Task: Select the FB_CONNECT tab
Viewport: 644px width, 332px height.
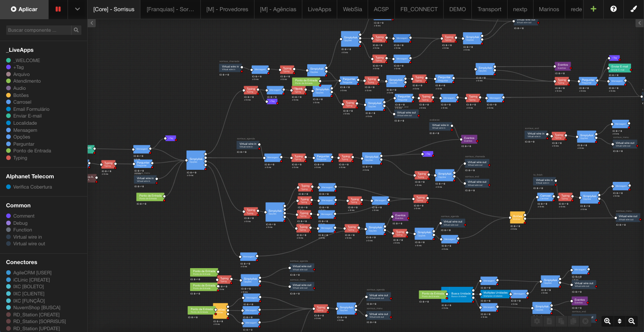Action: 419,9
